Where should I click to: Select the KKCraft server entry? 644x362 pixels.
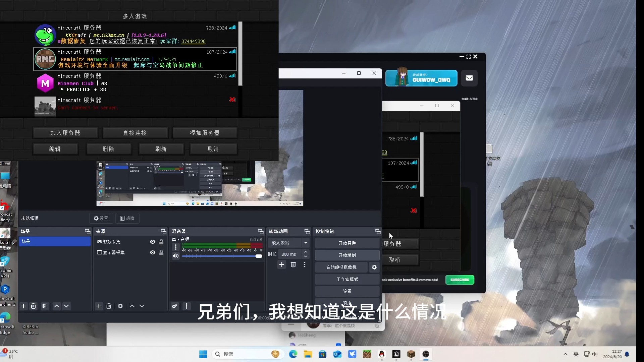135,35
